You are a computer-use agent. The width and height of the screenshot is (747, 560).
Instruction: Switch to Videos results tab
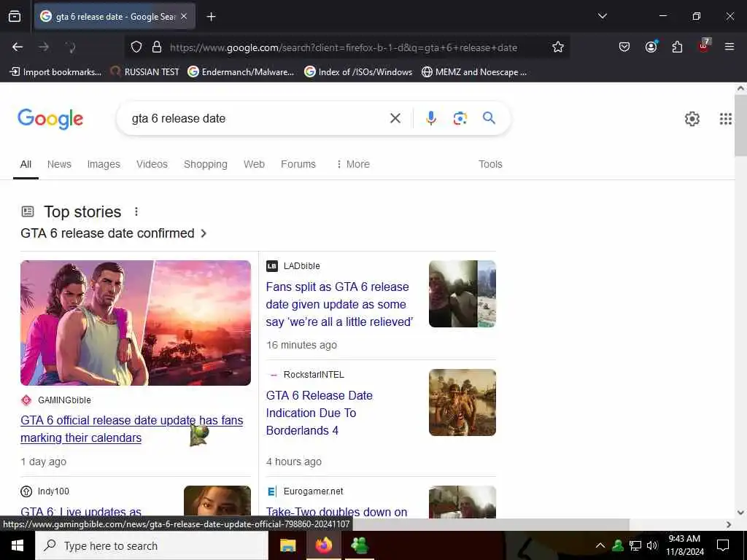coord(152,164)
